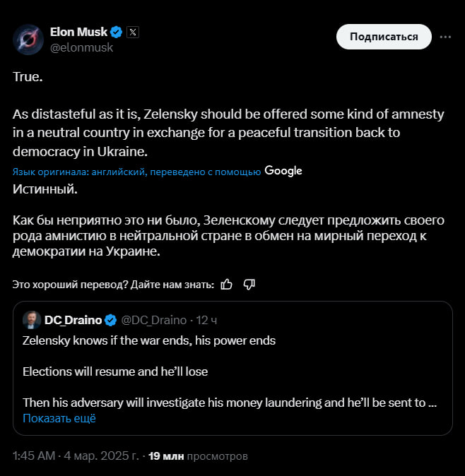Click the Elon Musk display name
Image resolution: width=465 pixels, height=476 pixels.
(x=78, y=32)
